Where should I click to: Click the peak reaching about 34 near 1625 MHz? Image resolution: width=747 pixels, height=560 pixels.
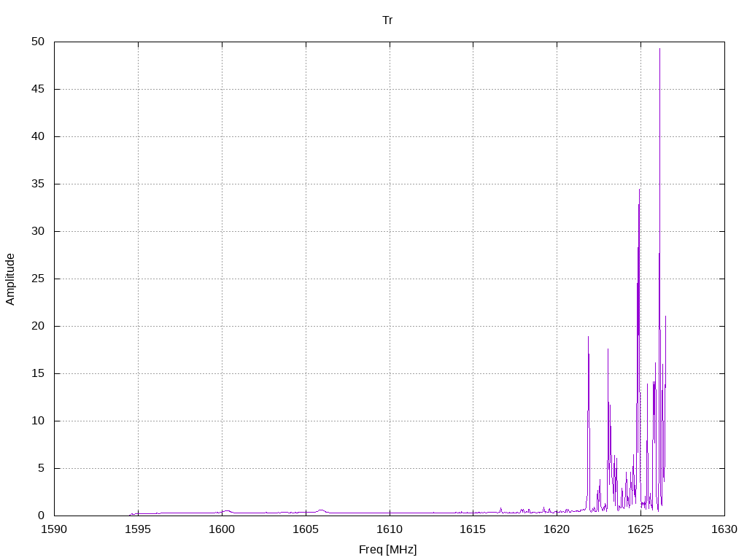tap(639, 190)
